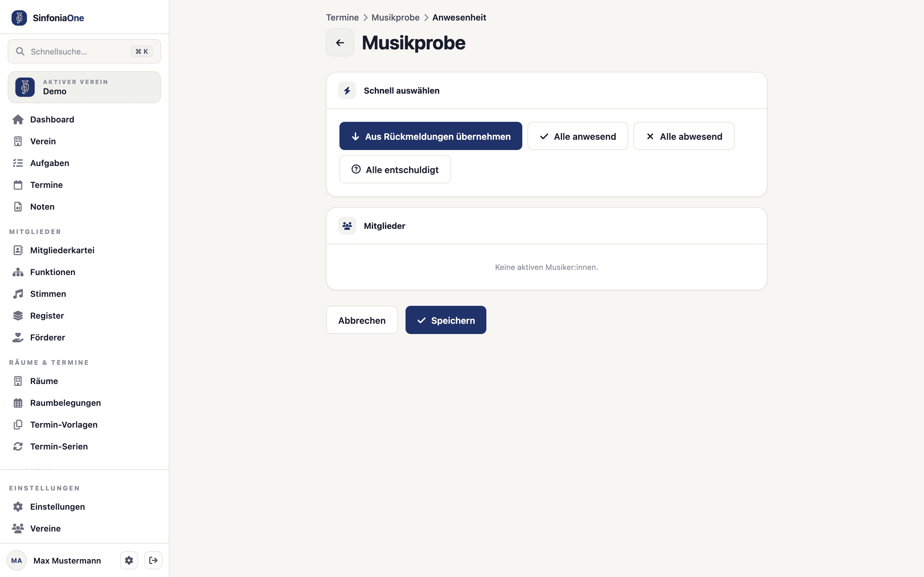The width and height of the screenshot is (924, 577).
Task: Click the Mitglieder group icon in card header
Action: pos(347,226)
